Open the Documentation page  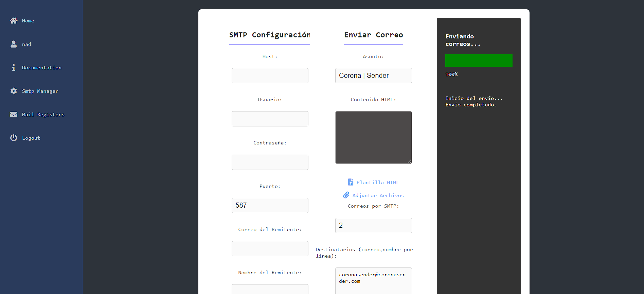coord(41,68)
